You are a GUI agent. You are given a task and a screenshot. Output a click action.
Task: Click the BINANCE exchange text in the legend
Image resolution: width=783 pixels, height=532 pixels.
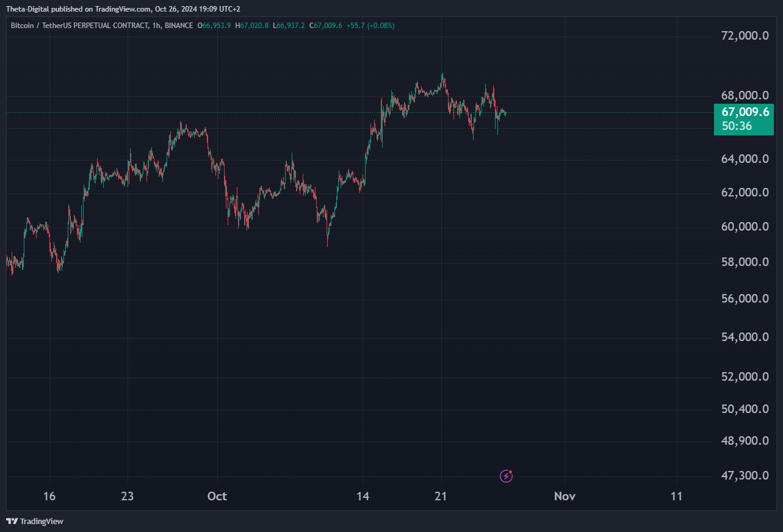pyautogui.click(x=179, y=26)
